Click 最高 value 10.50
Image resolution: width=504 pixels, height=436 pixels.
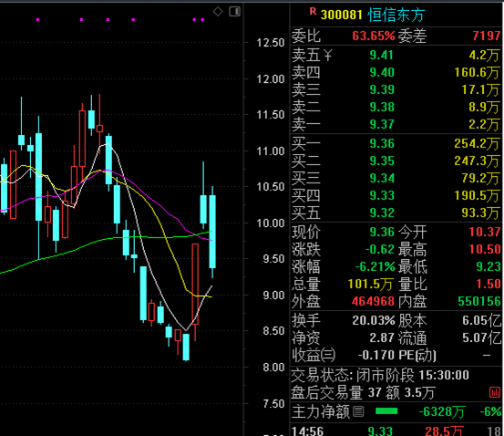click(x=485, y=249)
